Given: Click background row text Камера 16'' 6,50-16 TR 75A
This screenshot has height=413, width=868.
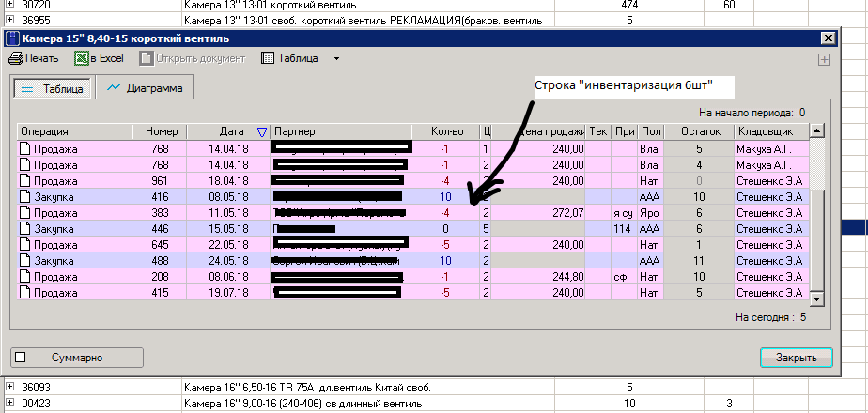Looking at the screenshot, I should pos(307,387).
